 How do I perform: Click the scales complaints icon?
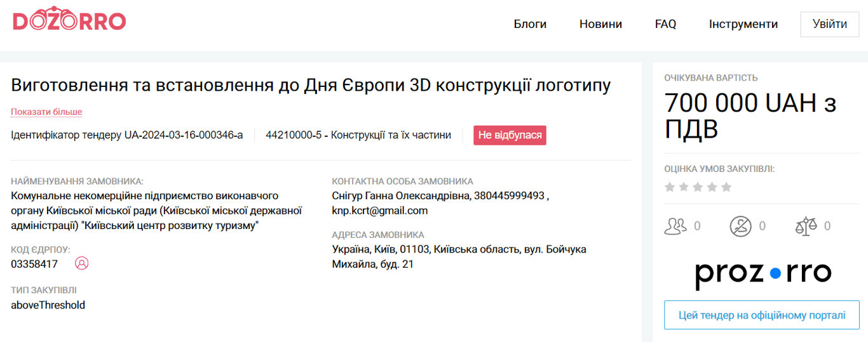pos(806,226)
